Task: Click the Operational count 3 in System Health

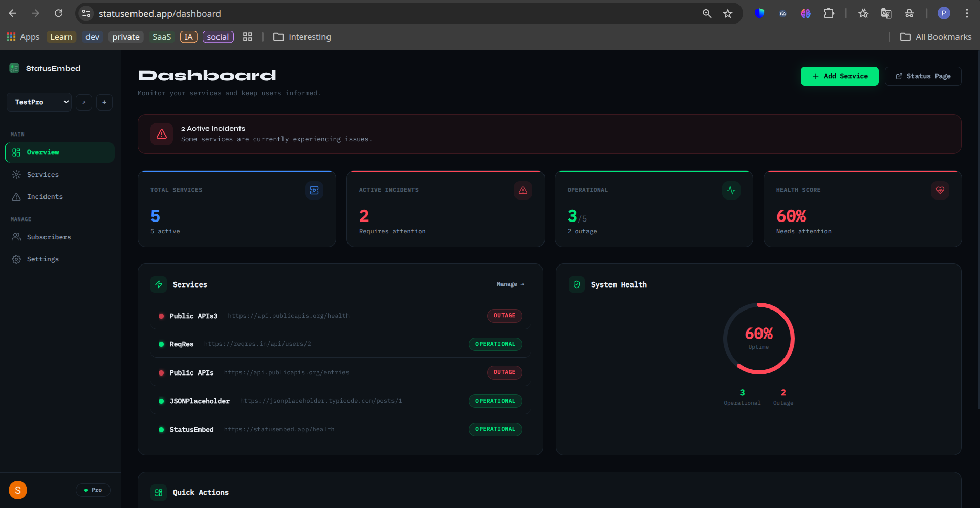Action: coord(743,393)
